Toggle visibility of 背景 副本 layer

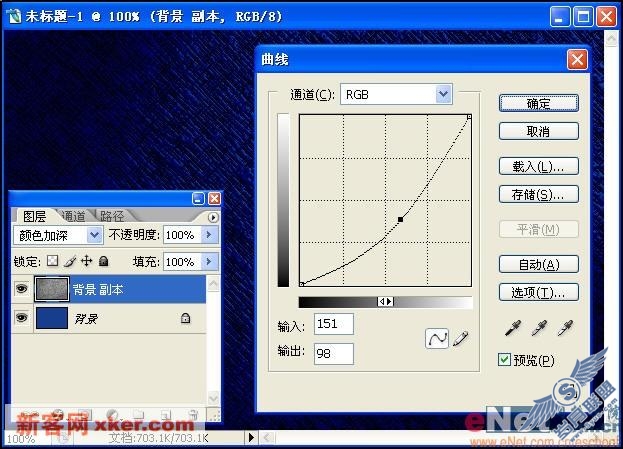(x=22, y=288)
